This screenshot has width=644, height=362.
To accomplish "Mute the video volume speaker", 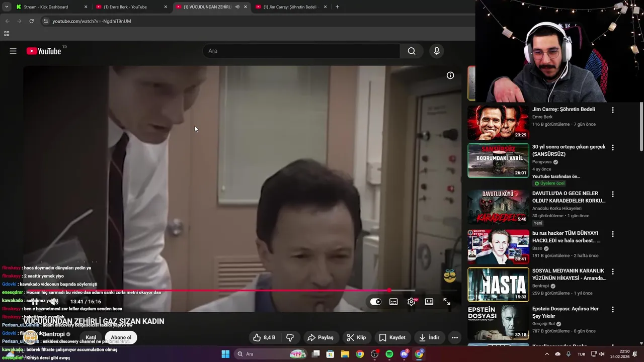I will tap(54, 302).
